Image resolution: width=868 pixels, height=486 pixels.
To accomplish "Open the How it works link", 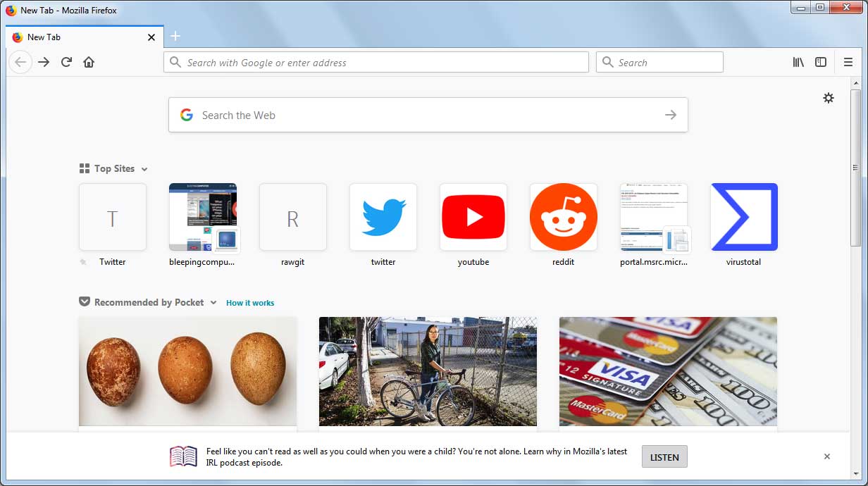I will pyautogui.click(x=250, y=303).
